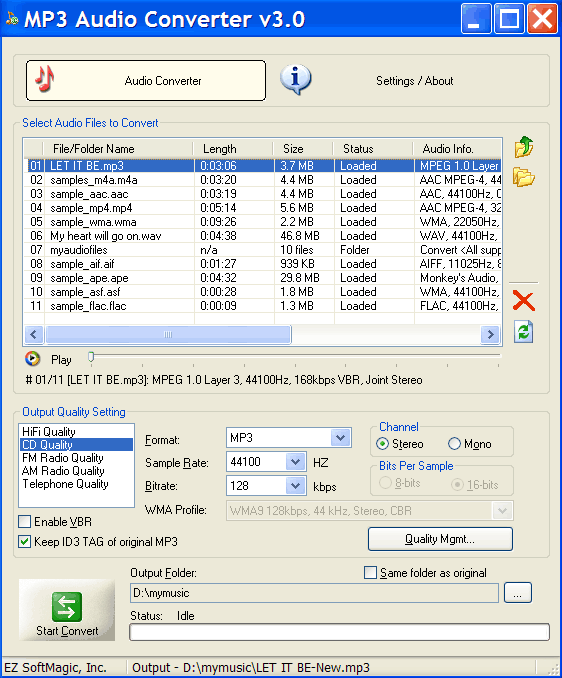Select the LET IT BE.mp3 row
This screenshot has height=678, width=562.
(263, 166)
